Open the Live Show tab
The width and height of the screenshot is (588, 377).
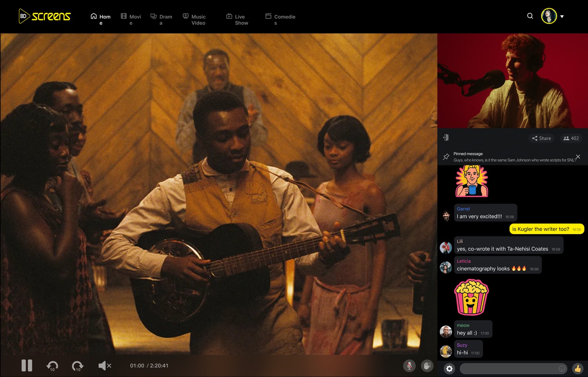tap(238, 20)
